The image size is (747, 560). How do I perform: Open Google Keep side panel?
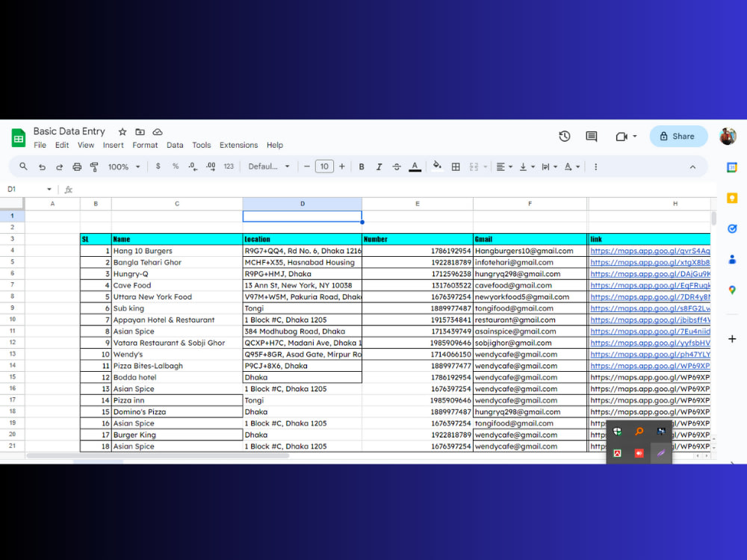coord(732,198)
